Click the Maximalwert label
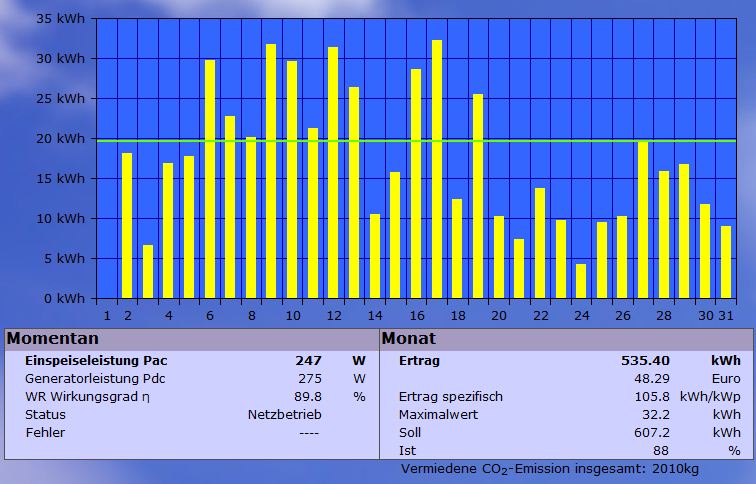Viewport: 756px width, 484px height. click(x=438, y=415)
